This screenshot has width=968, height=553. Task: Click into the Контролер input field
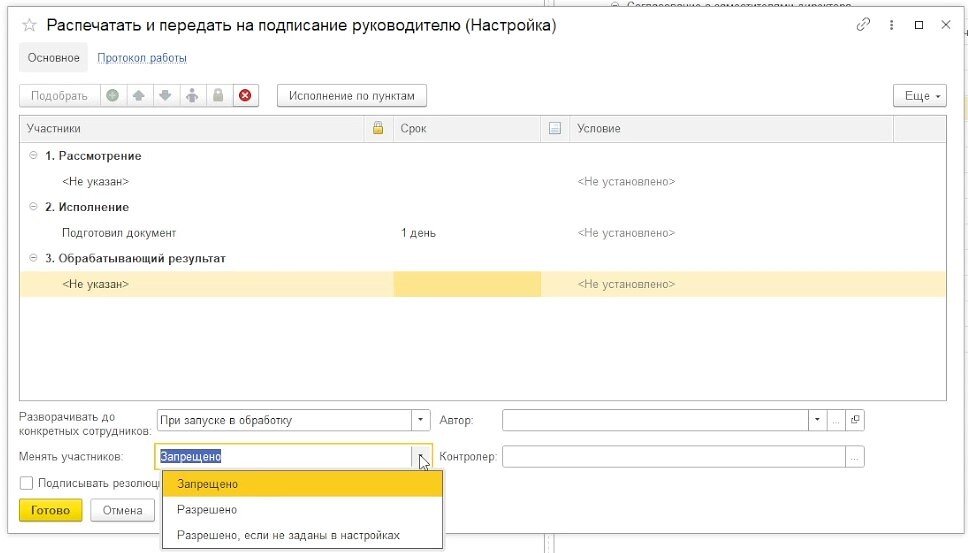click(x=674, y=457)
